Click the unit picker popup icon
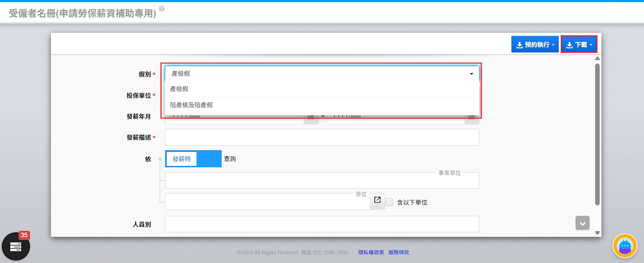644x263 pixels. point(377,200)
